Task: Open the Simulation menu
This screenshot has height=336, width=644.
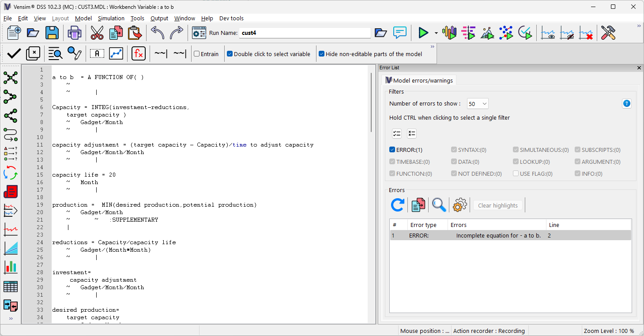Action: (x=111, y=18)
